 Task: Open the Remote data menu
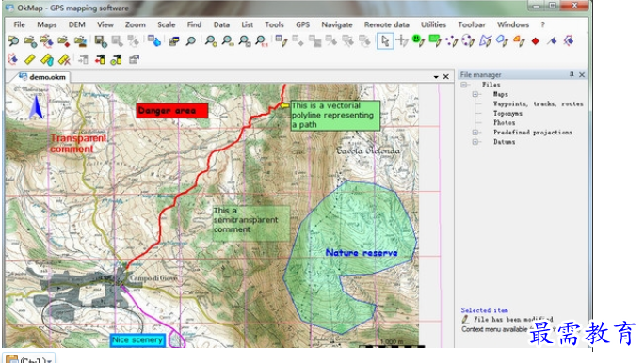pyautogui.click(x=386, y=24)
